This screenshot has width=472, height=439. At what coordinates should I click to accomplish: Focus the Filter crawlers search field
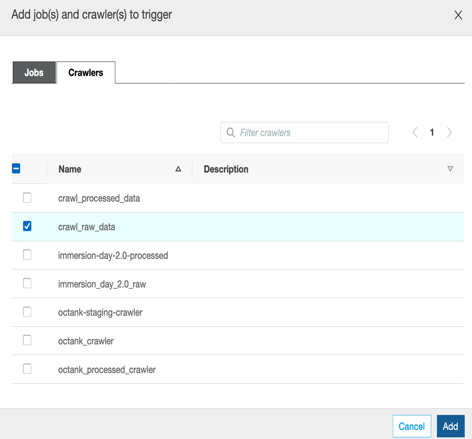pyautogui.click(x=304, y=132)
